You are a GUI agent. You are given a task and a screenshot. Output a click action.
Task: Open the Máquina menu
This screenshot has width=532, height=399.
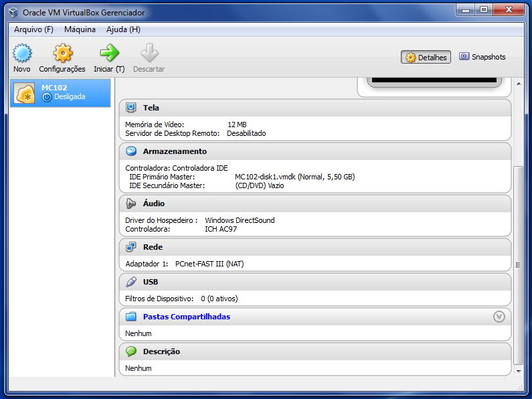pyautogui.click(x=80, y=29)
